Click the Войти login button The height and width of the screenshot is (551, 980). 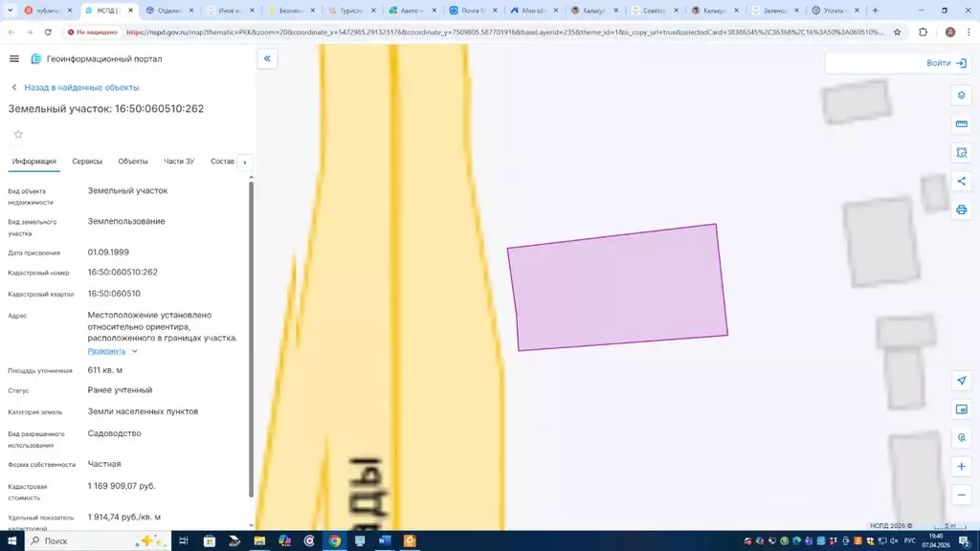[x=946, y=63]
